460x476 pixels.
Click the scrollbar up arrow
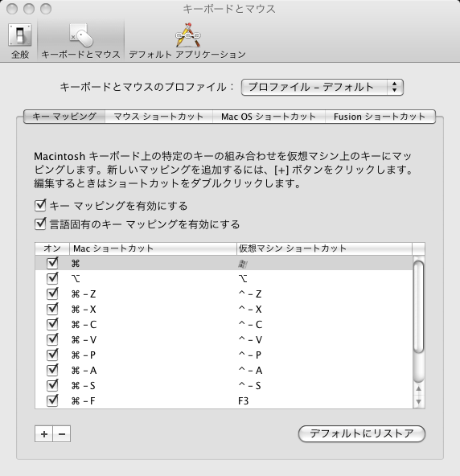(x=419, y=388)
